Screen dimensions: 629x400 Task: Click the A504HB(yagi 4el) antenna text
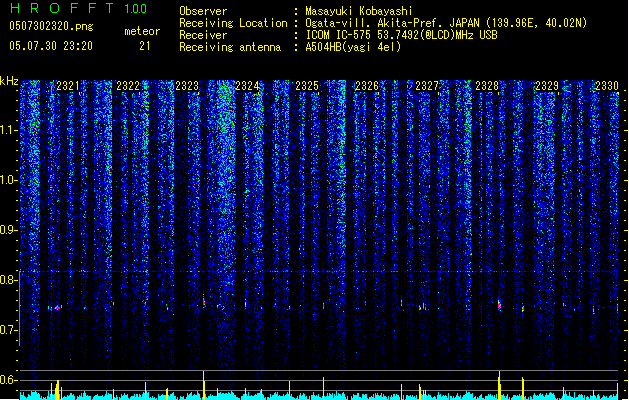(x=353, y=47)
